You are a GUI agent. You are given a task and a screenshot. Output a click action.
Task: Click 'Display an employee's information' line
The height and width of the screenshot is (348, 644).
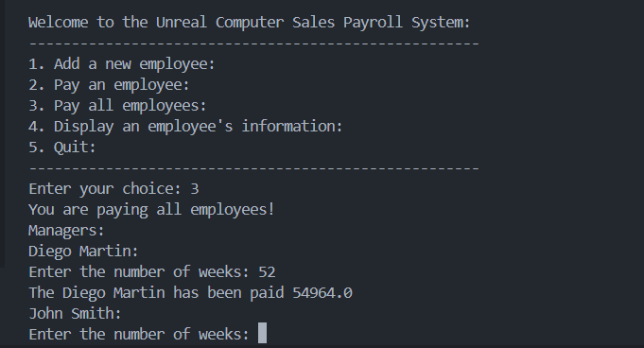point(198,127)
